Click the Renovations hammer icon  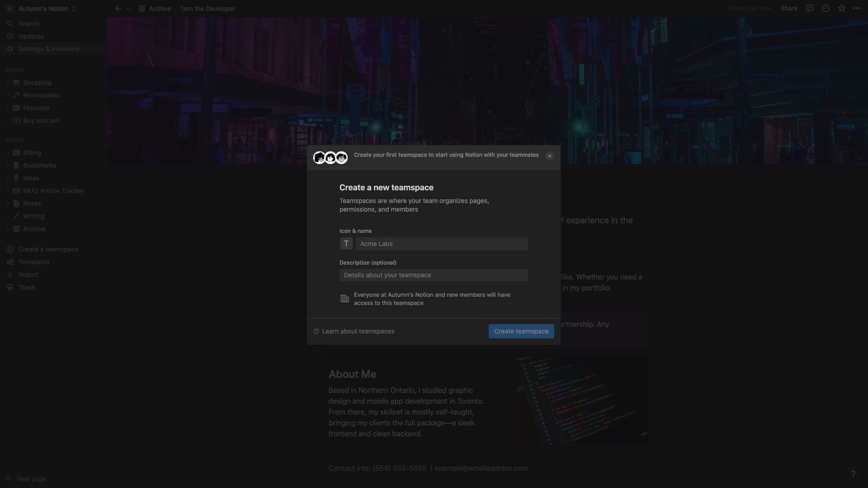[x=16, y=95]
